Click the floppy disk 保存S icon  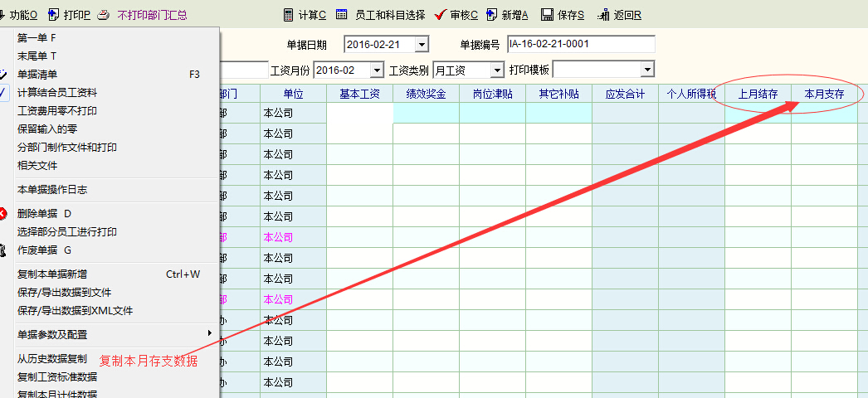[x=547, y=15]
